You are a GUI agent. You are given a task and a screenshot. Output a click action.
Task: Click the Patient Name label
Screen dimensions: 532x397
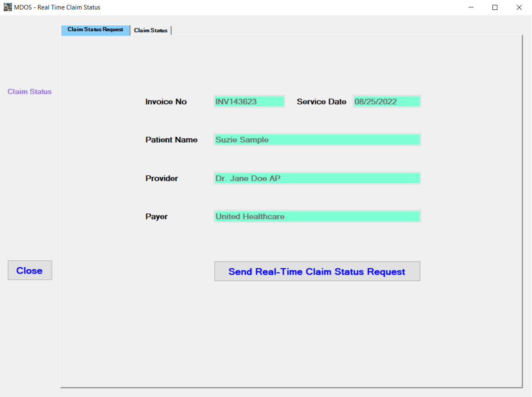coord(171,140)
